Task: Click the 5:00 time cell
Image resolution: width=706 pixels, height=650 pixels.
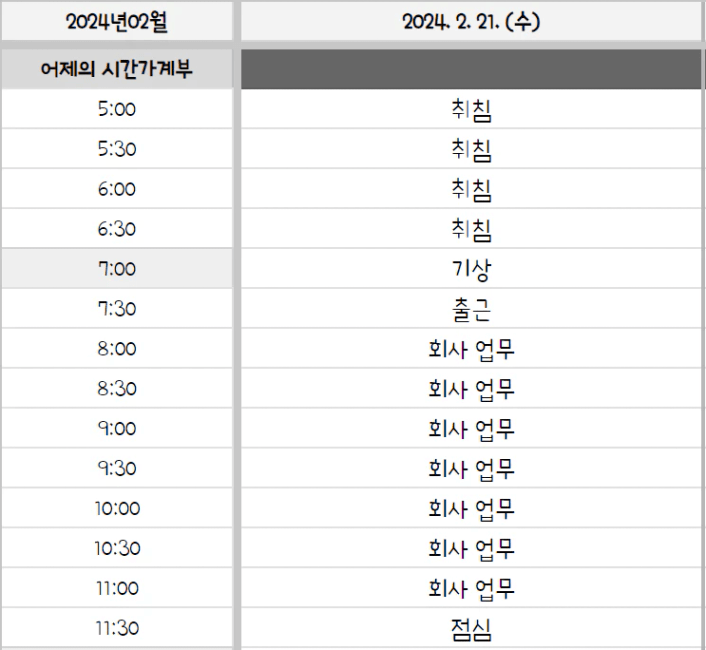Action: [117, 109]
